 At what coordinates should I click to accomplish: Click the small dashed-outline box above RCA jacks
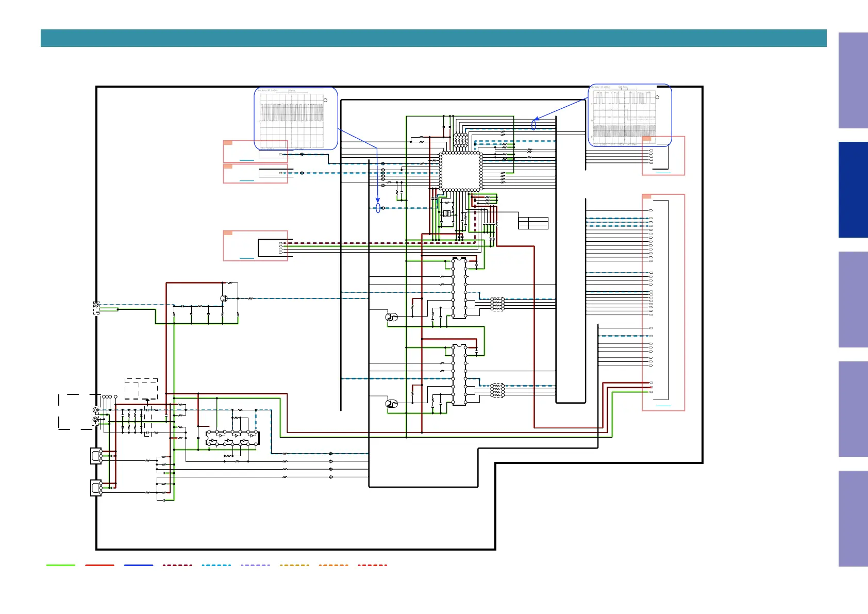(141, 389)
